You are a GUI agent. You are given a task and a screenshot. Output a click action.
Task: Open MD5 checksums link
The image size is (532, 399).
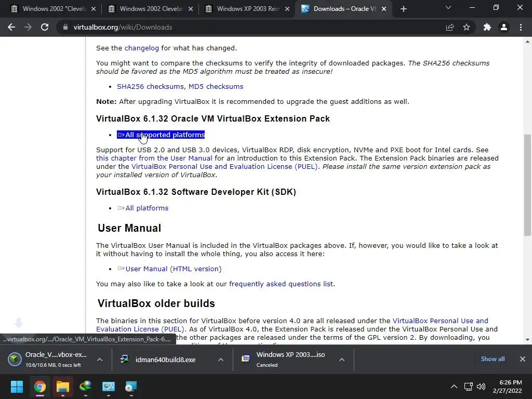click(x=216, y=87)
